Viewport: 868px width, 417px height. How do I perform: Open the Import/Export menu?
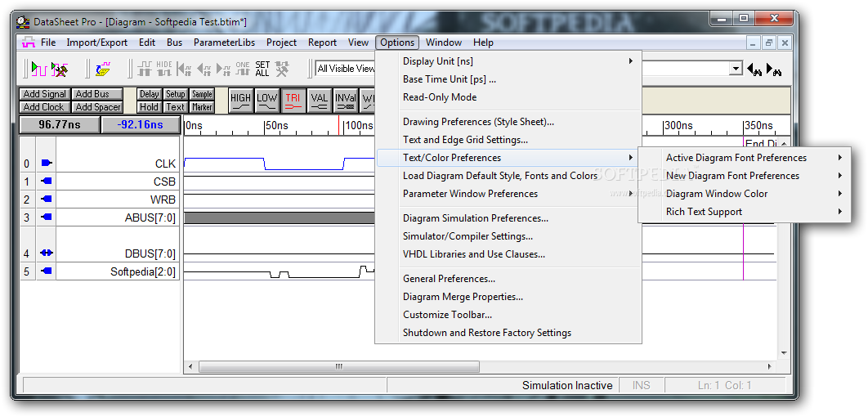97,42
